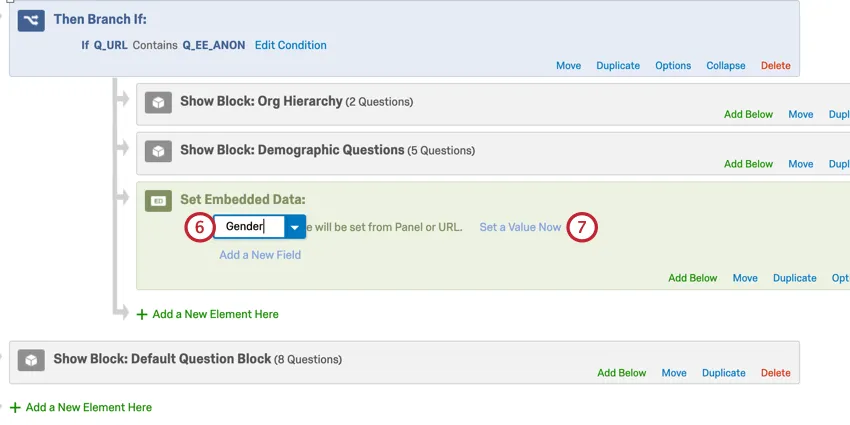Open Options for the branch
The width and height of the screenshot is (850, 425).
click(x=673, y=66)
